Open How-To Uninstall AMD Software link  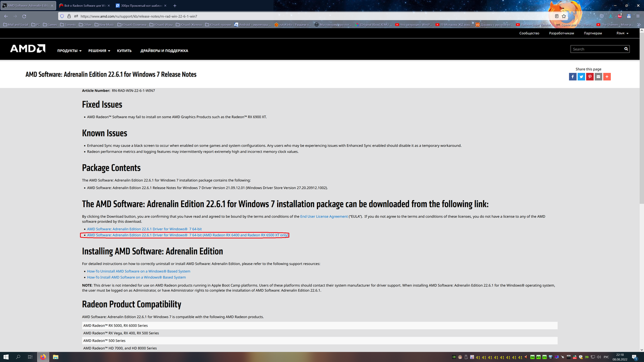coord(138,271)
